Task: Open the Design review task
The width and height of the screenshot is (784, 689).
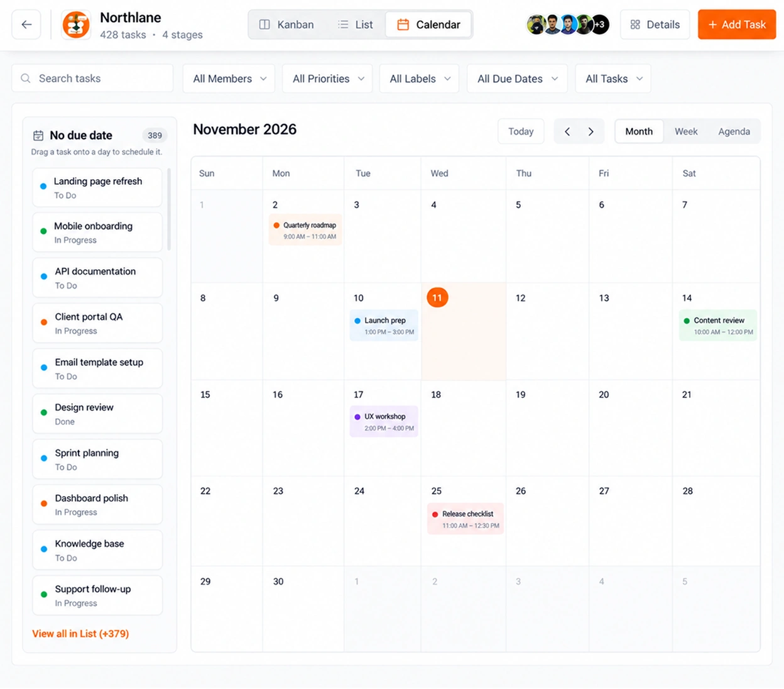Action: click(x=97, y=414)
